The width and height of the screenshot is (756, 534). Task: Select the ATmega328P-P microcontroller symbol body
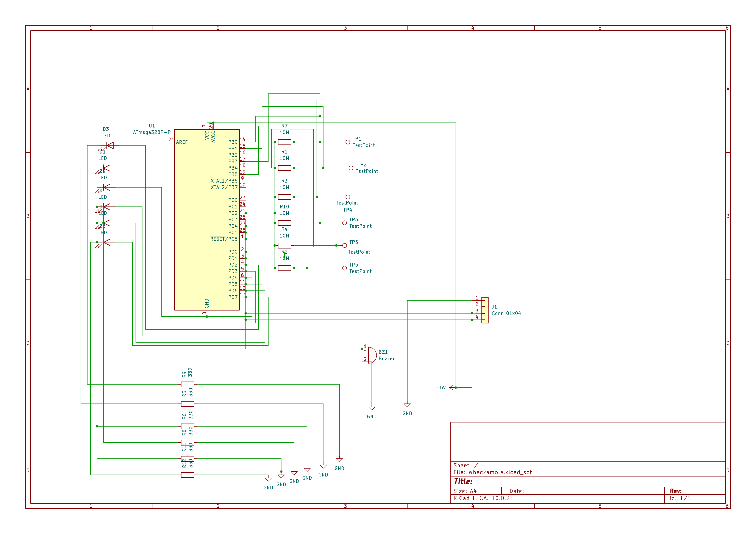click(x=207, y=219)
